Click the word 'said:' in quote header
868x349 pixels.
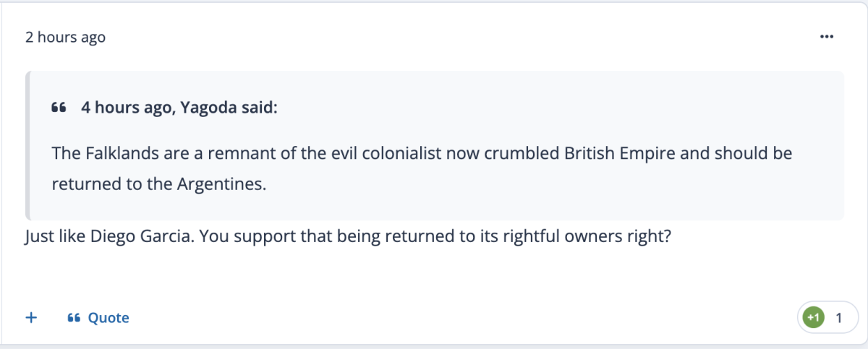pyautogui.click(x=260, y=108)
